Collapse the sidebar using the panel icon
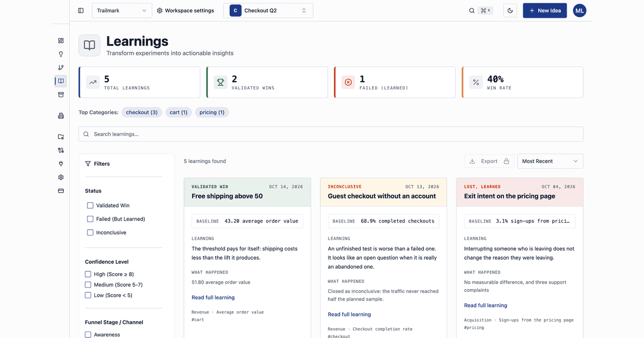644x338 pixels. click(x=81, y=11)
